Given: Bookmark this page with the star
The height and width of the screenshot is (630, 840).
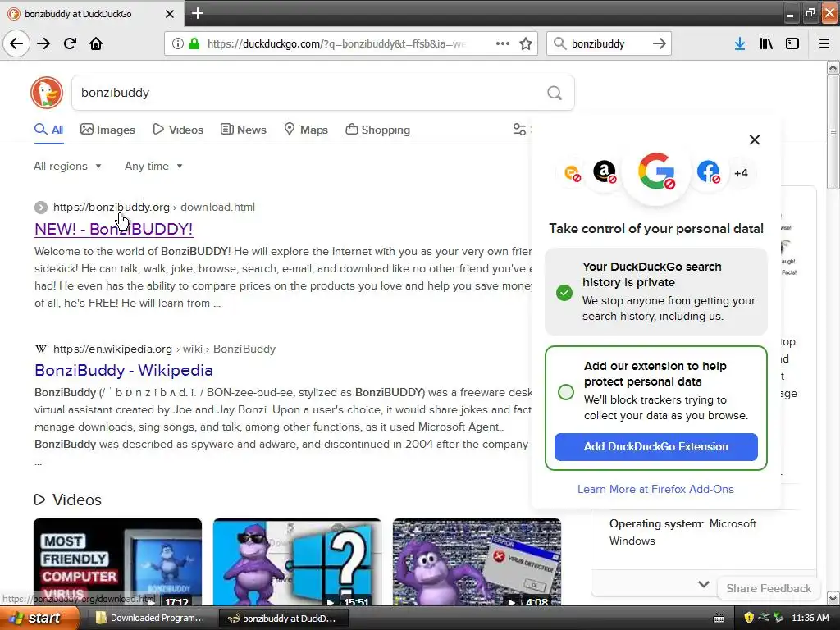Looking at the screenshot, I should coord(526,43).
